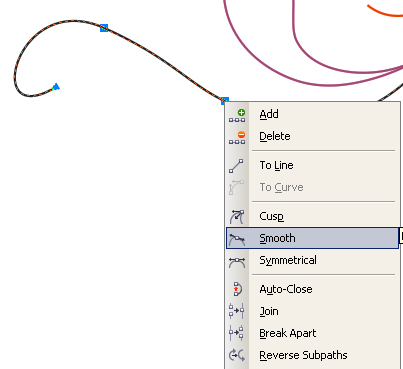Click the Cusp node icon
Viewport: 403px width, 369px height.
click(237, 217)
